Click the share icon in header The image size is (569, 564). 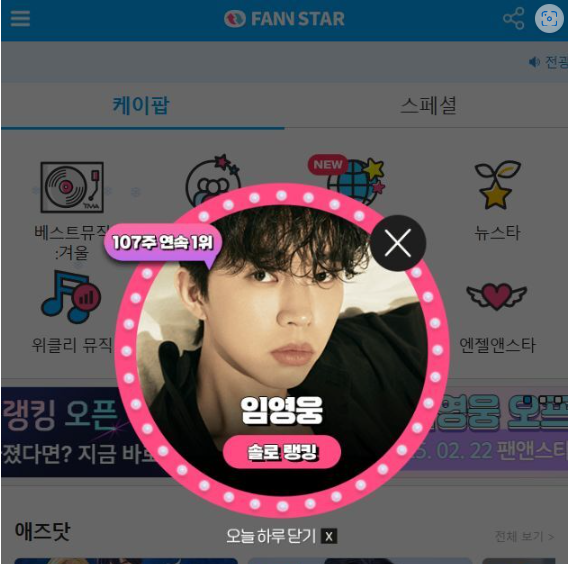(514, 19)
